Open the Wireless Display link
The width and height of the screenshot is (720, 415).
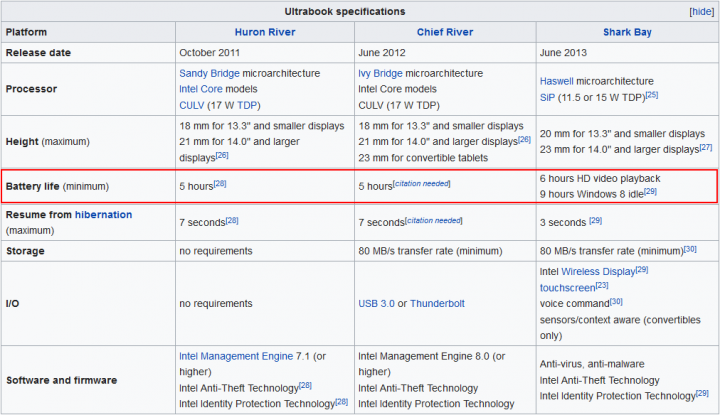tap(598, 272)
